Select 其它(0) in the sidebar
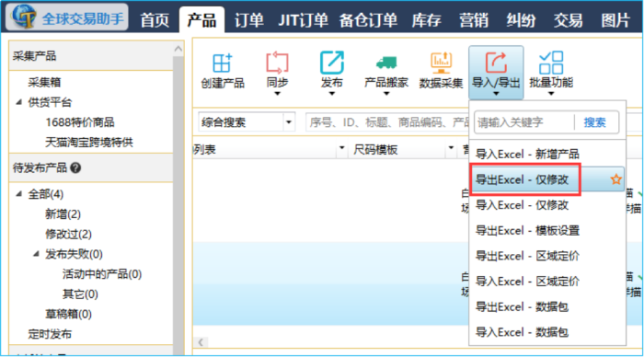The height and width of the screenshot is (357, 644). tap(80, 294)
